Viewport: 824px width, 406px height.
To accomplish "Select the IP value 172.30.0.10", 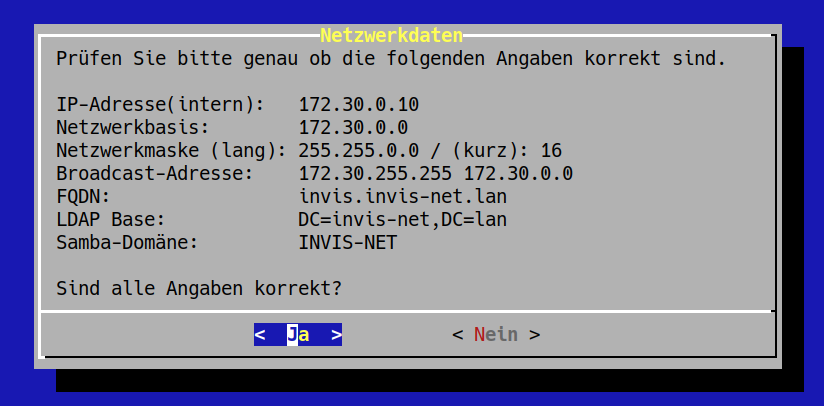I will (x=358, y=105).
